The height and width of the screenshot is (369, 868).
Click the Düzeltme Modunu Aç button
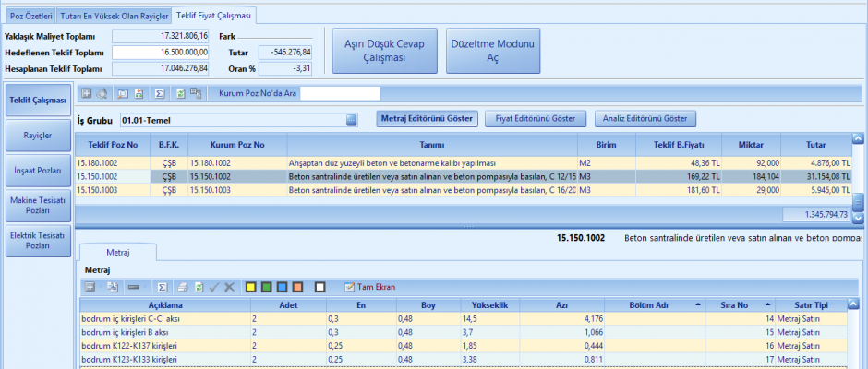(493, 50)
